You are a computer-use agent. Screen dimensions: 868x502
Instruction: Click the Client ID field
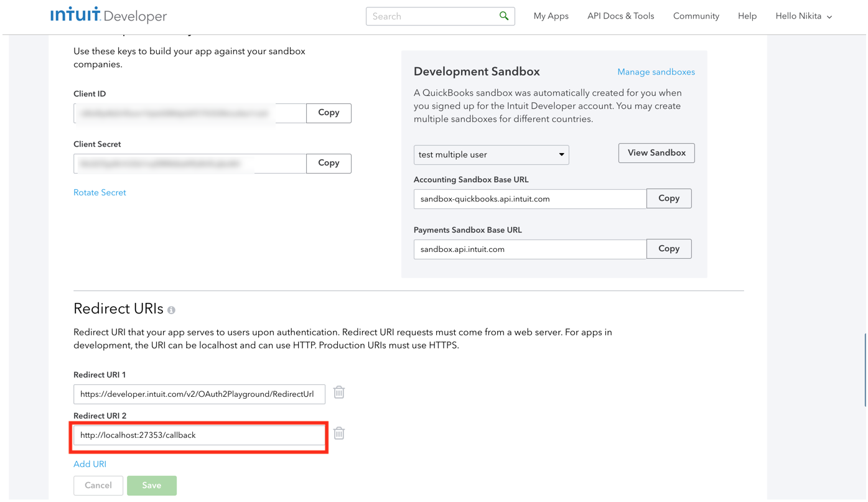tap(190, 113)
